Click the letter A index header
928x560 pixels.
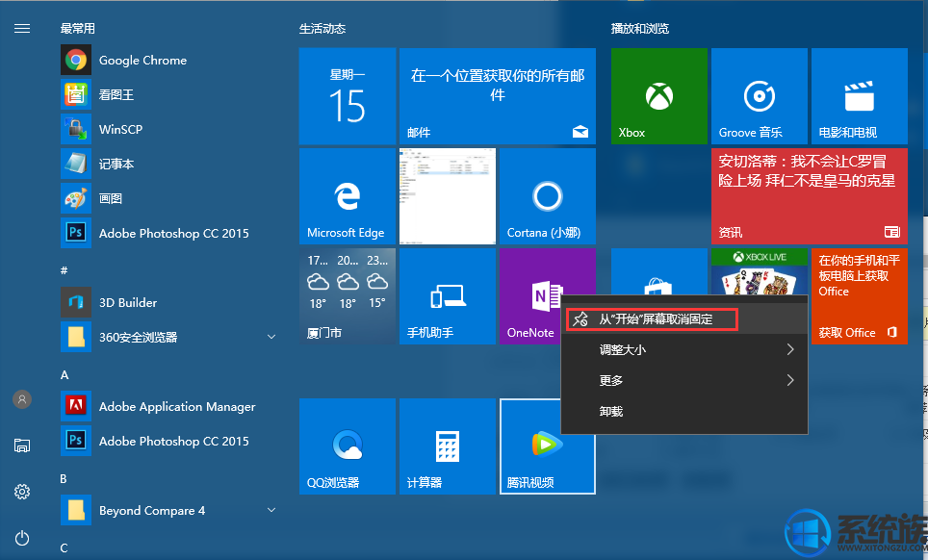tap(64, 375)
